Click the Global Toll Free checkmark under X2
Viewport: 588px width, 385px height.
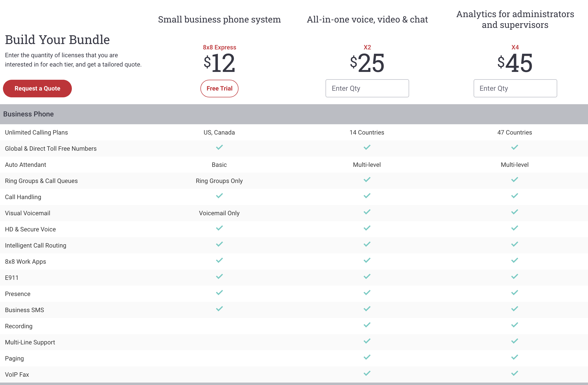pos(367,147)
